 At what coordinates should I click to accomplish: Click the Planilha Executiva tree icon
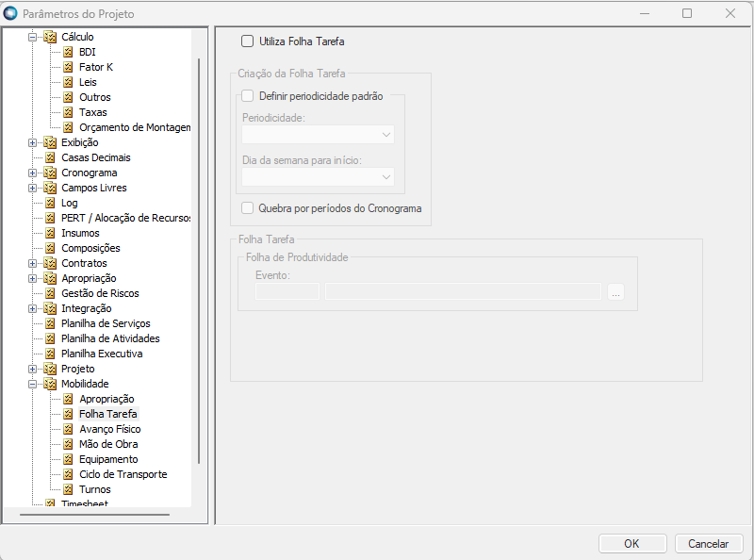click(50, 354)
